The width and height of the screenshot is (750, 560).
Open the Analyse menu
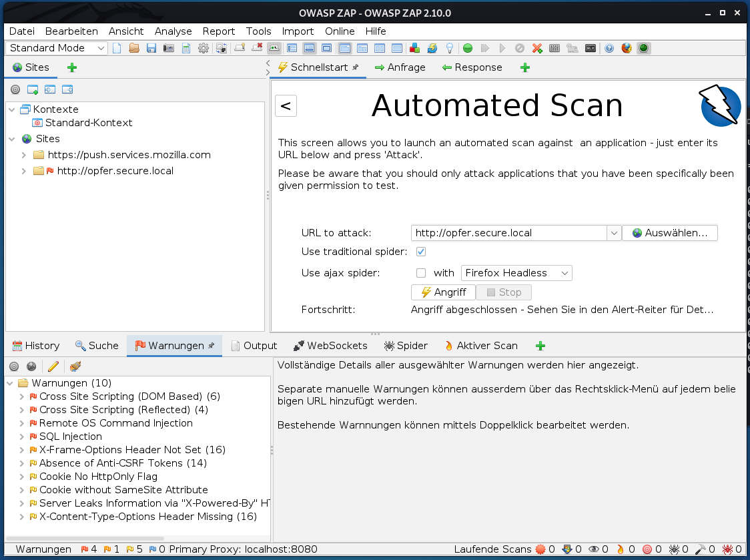point(173,31)
